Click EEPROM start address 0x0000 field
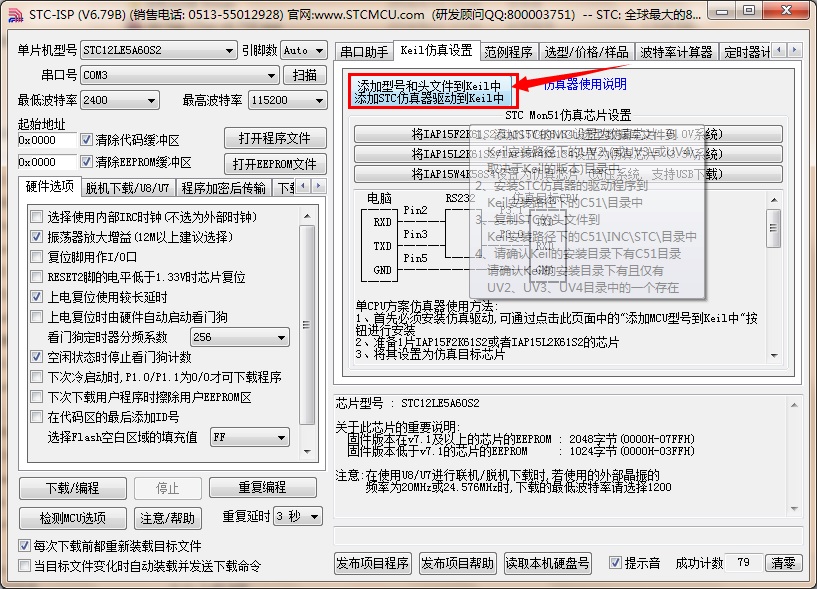817x589 pixels. (x=47, y=162)
